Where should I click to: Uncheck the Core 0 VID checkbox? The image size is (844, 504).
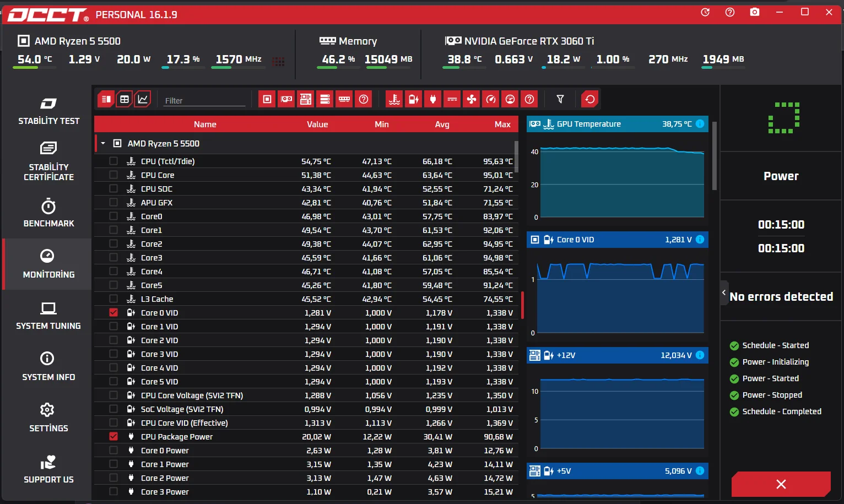coord(113,312)
